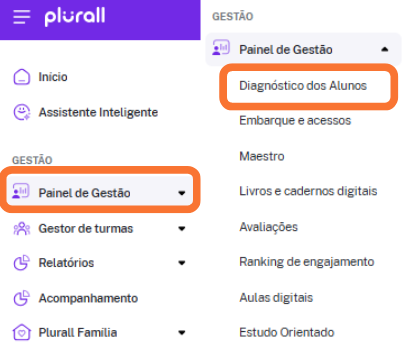This screenshot has height=362, width=407.
Task: Open Estudo Orientado entry
Action: (x=287, y=333)
